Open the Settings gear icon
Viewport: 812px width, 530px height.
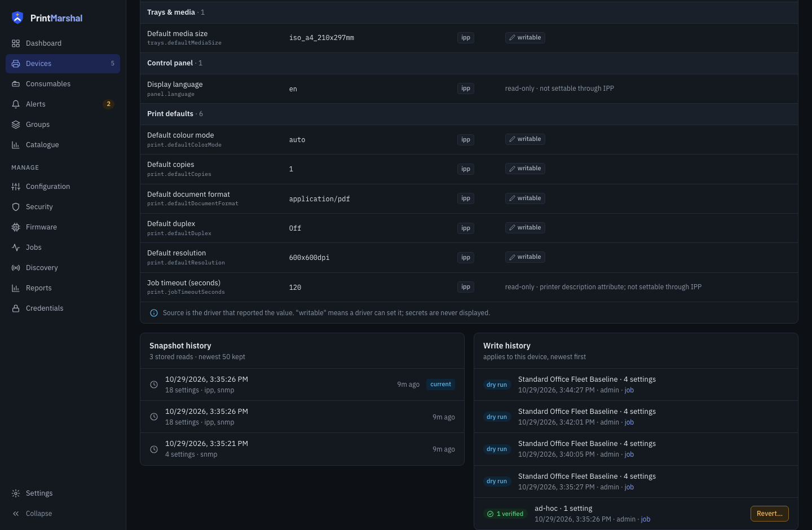point(16,493)
